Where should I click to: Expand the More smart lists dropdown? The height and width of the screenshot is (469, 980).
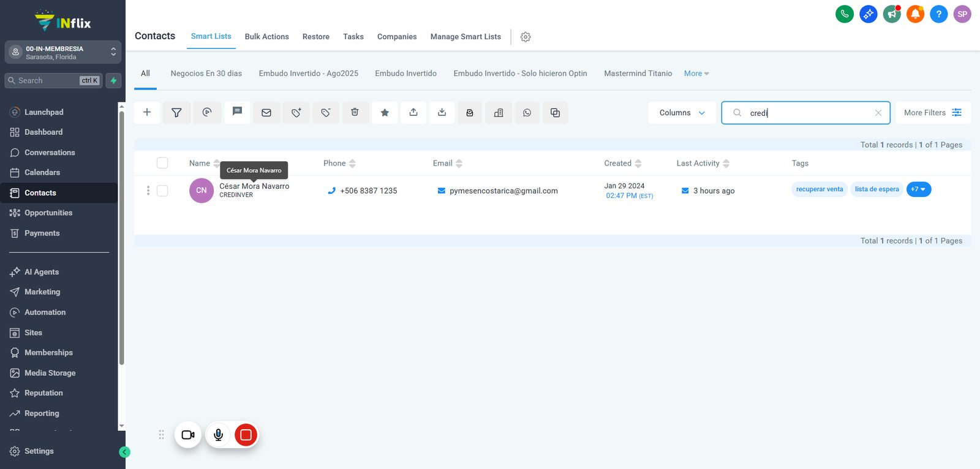click(696, 74)
